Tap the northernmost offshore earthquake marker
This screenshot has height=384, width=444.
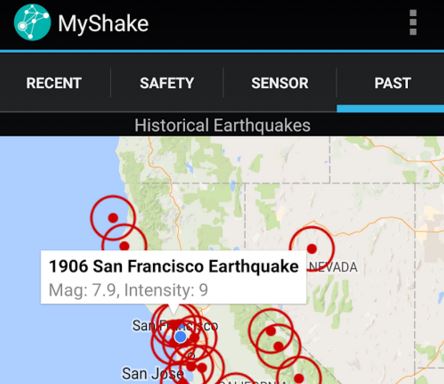113,218
